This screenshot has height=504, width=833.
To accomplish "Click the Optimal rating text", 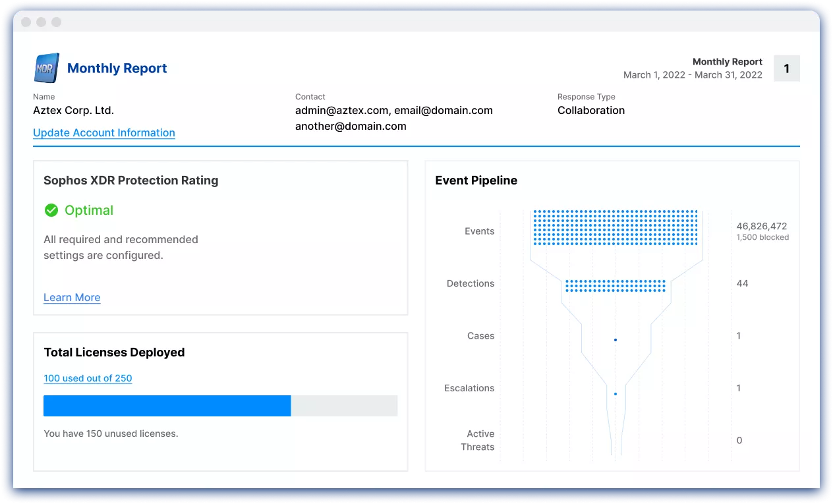I will 89,210.
